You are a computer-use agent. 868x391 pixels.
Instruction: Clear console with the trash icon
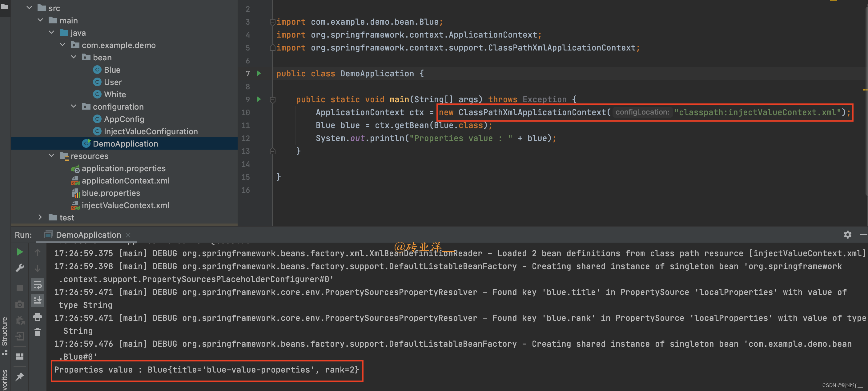38,333
